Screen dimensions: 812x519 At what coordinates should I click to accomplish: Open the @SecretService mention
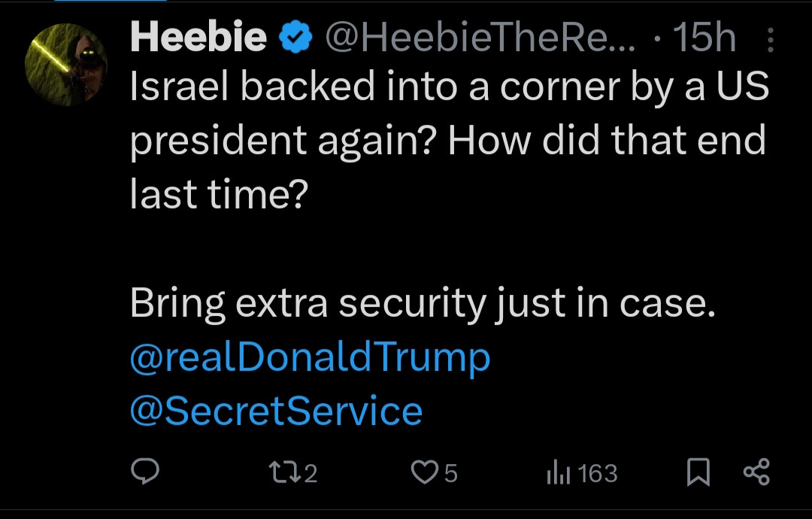[276, 411]
